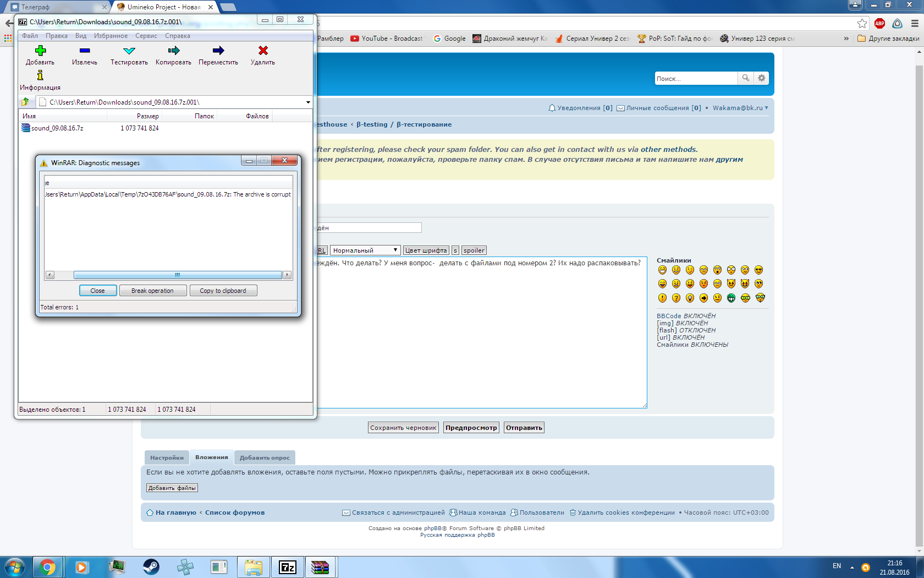This screenshot has height=578, width=924.
Task: Click the Move (Переместить) arrow icon
Action: [218, 51]
